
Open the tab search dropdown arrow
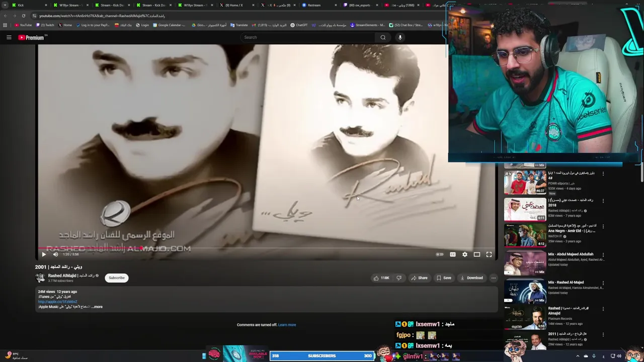(5, 5)
